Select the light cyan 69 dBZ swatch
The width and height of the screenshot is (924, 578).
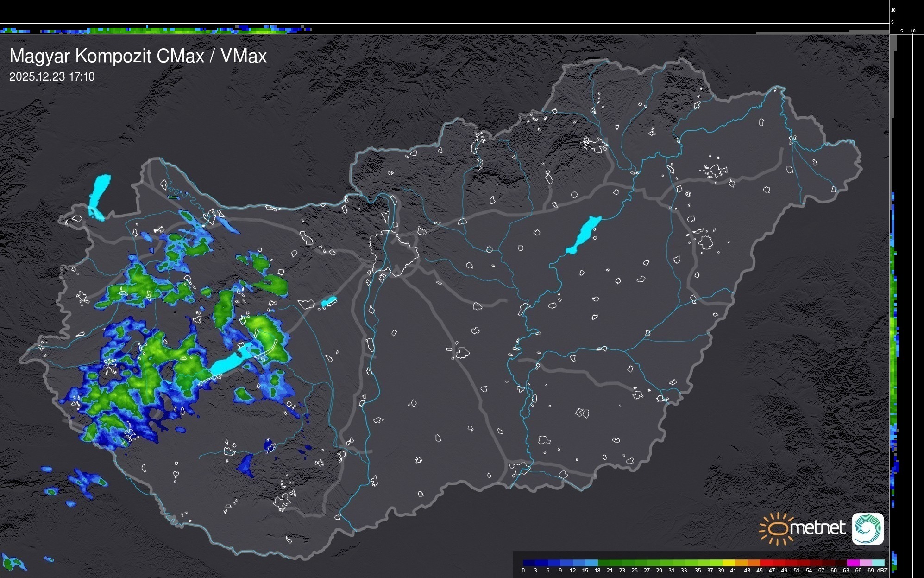click(878, 563)
